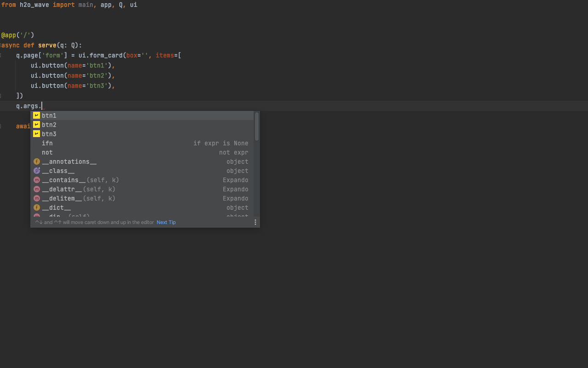Click the field icon next to __annotations__
Image resolution: width=588 pixels, height=368 pixels.
point(37,161)
